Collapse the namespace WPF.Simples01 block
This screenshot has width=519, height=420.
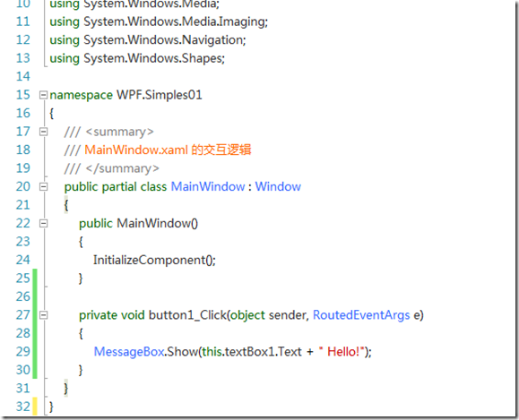coord(43,95)
